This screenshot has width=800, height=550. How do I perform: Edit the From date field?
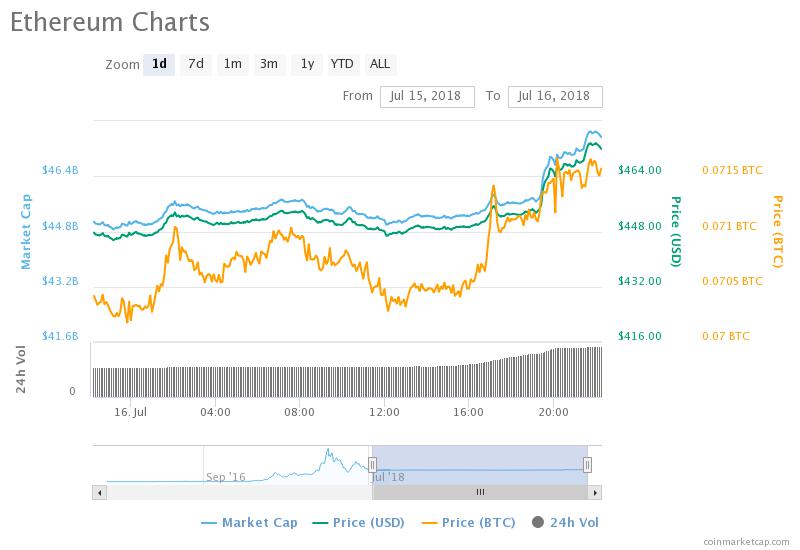click(x=427, y=96)
